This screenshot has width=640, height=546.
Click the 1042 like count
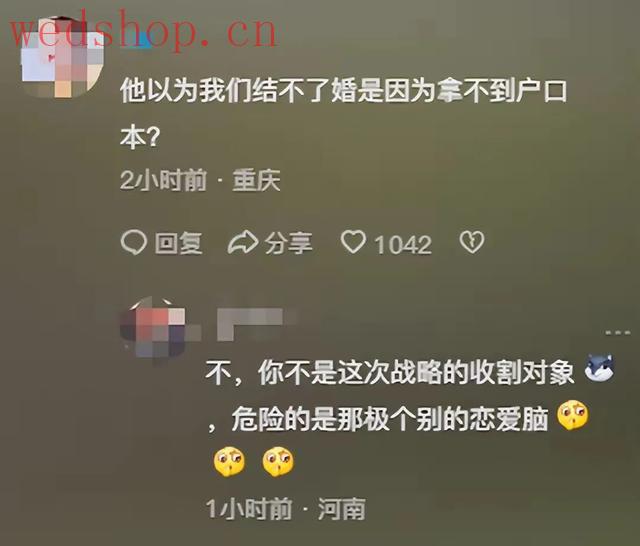tap(403, 244)
